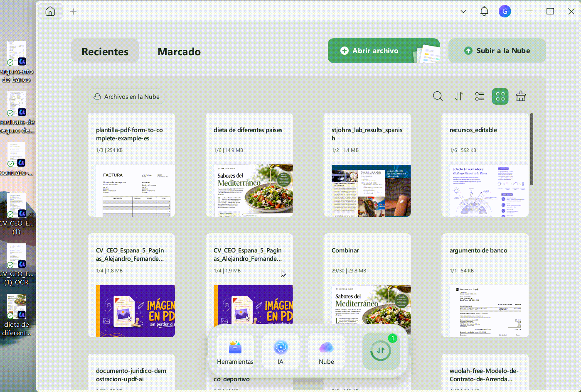Click the clear recent list icon
581x392 pixels.
521,96
